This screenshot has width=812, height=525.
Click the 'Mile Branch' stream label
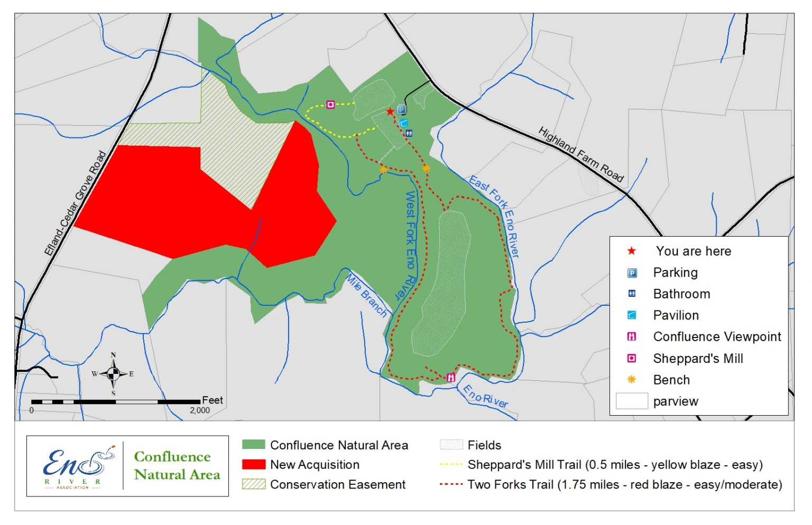click(x=367, y=295)
